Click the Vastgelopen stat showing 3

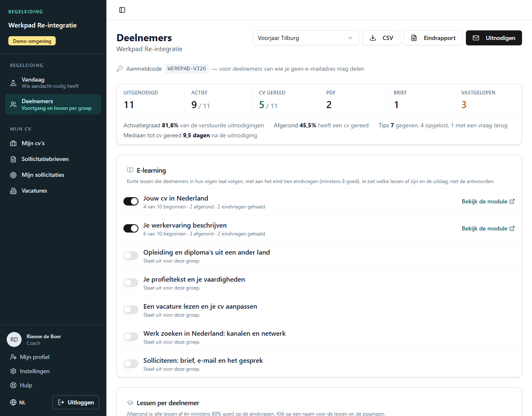click(x=488, y=100)
